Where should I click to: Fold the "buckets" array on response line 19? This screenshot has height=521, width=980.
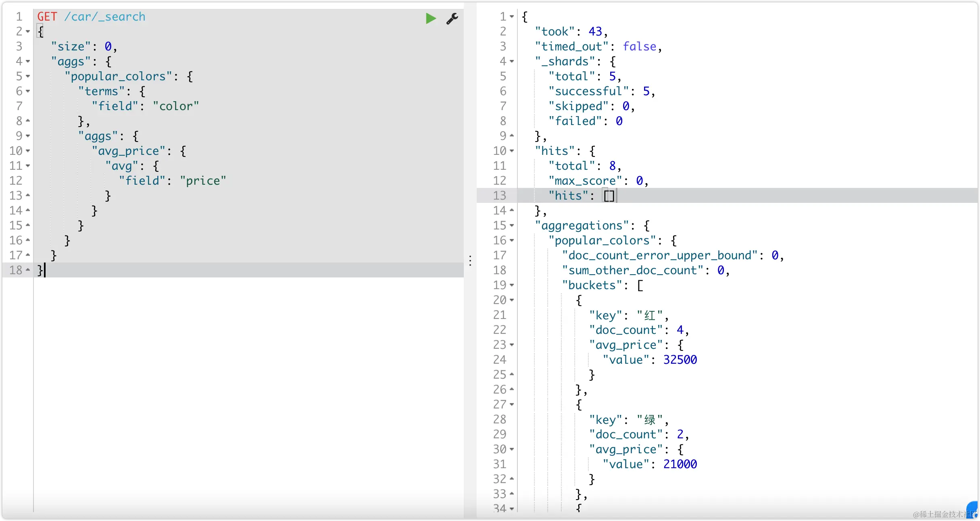pos(512,285)
